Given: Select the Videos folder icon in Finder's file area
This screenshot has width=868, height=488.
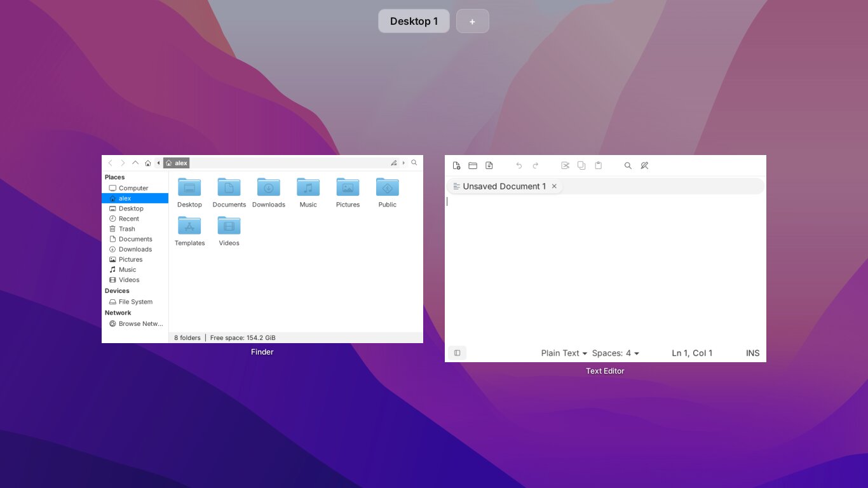Looking at the screenshot, I should (x=229, y=226).
